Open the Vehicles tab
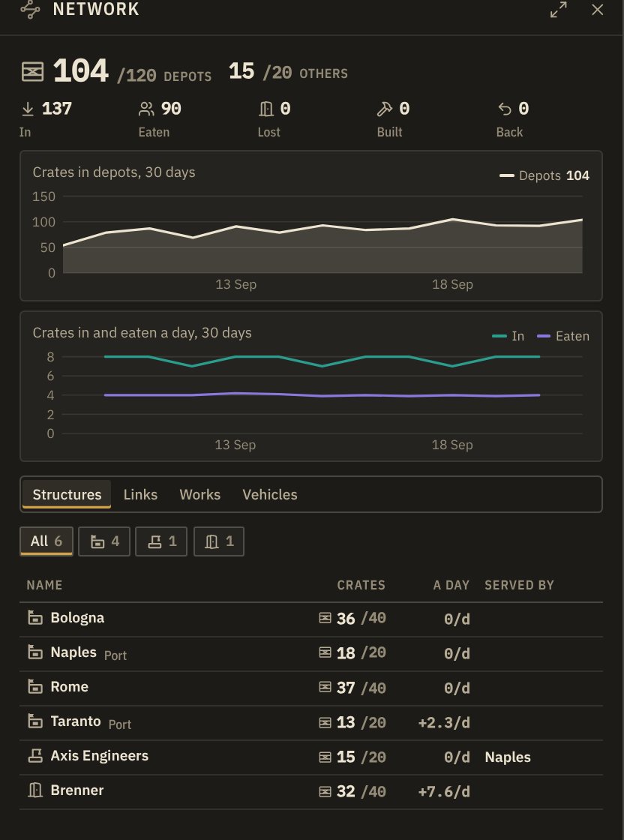Image resolution: width=624 pixels, height=840 pixels. coord(270,494)
